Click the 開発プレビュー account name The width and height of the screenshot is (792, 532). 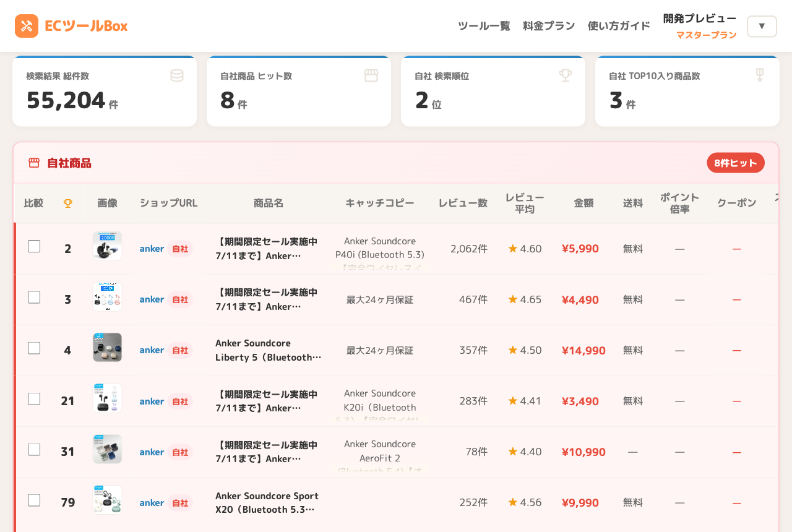click(x=700, y=19)
